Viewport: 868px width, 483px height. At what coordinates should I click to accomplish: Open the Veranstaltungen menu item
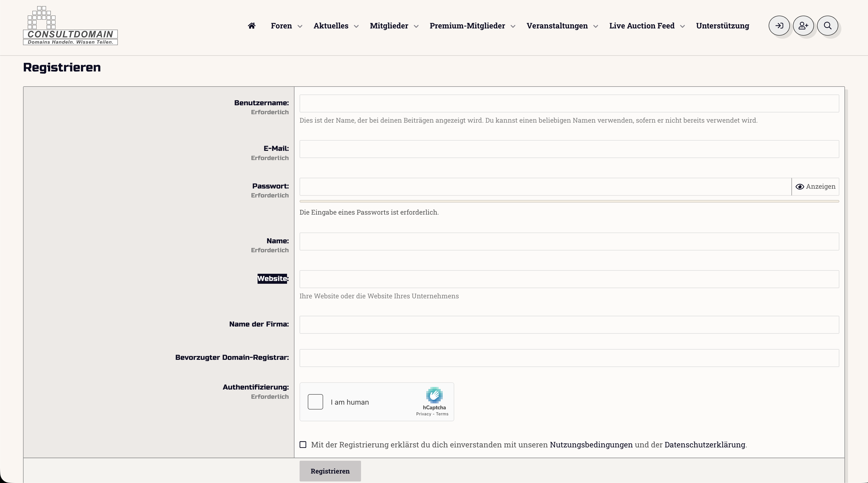557,26
